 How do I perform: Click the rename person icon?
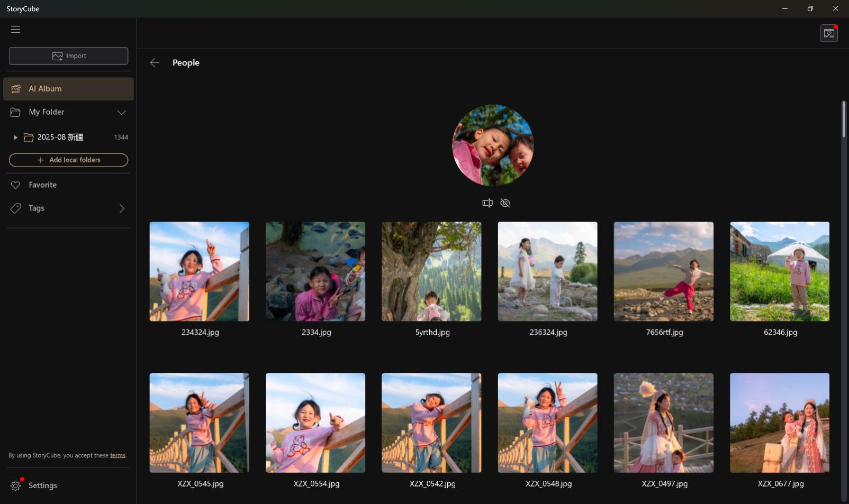[x=487, y=203]
